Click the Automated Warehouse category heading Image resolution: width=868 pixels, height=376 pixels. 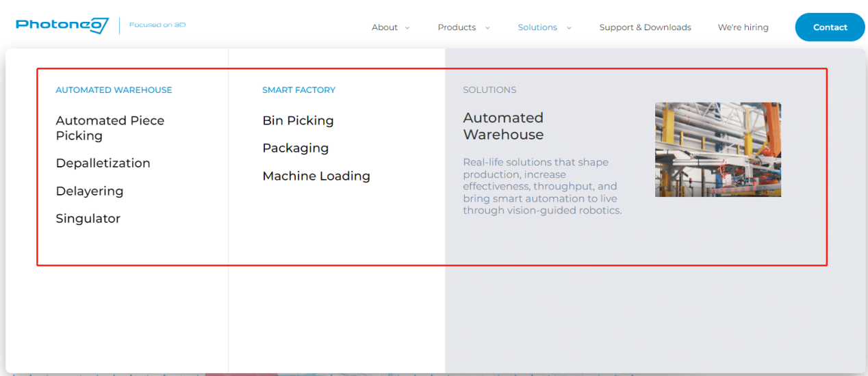pos(114,90)
